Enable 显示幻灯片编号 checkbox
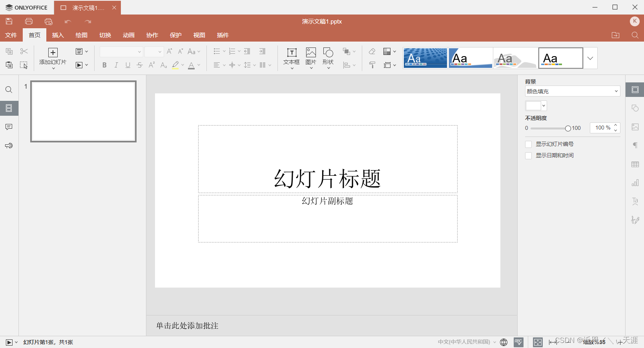This screenshot has height=348, width=644. (x=529, y=144)
